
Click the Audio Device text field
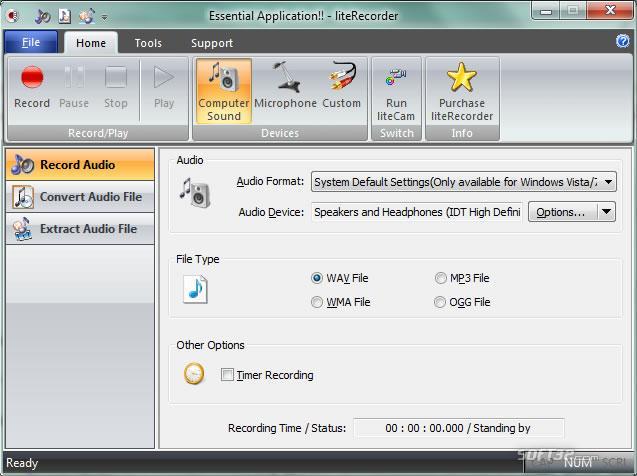pyautogui.click(x=417, y=212)
